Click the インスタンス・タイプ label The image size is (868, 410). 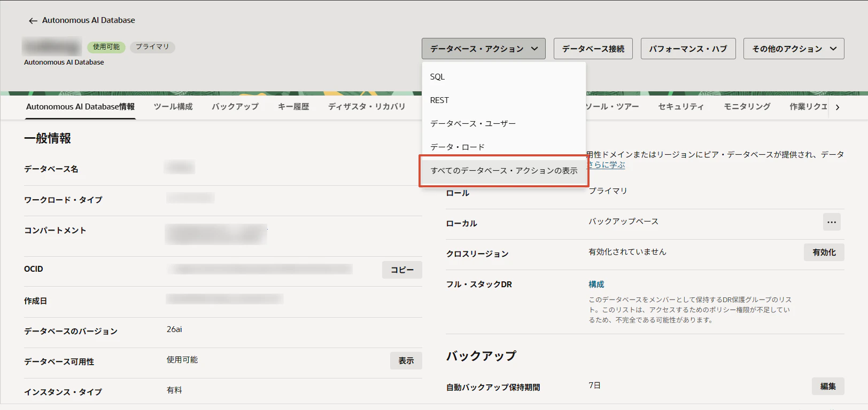click(63, 392)
